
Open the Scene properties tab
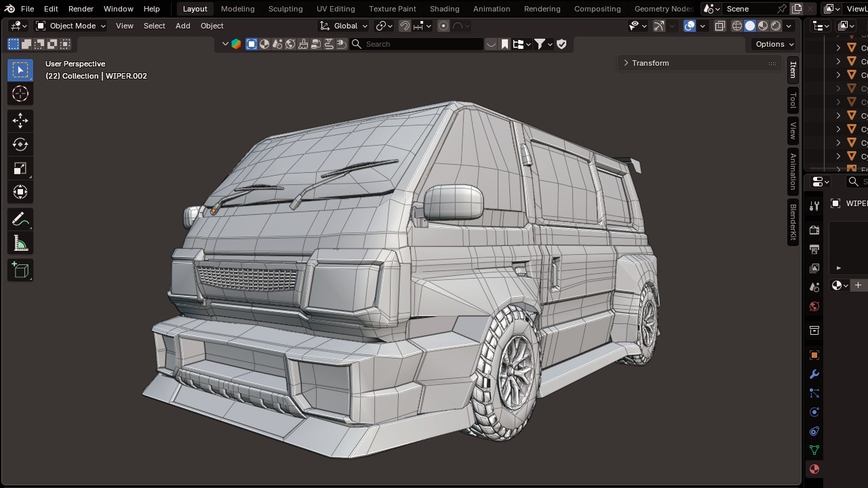(814, 287)
